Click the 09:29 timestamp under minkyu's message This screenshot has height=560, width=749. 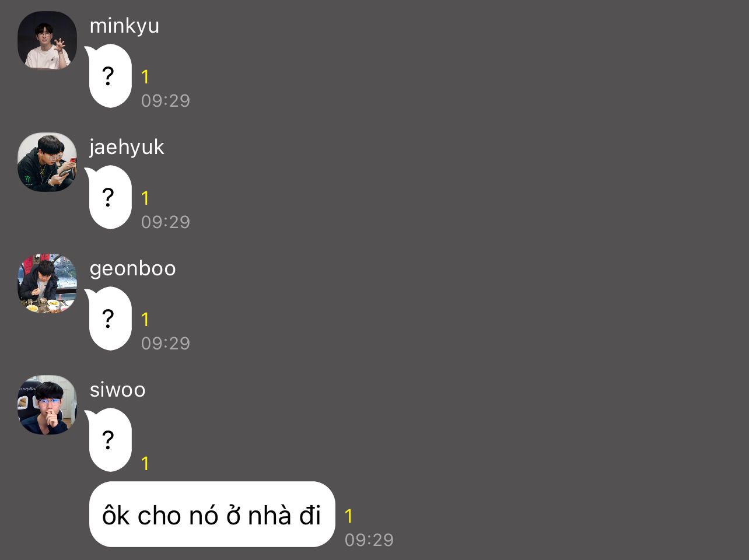[x=166, y=101]
